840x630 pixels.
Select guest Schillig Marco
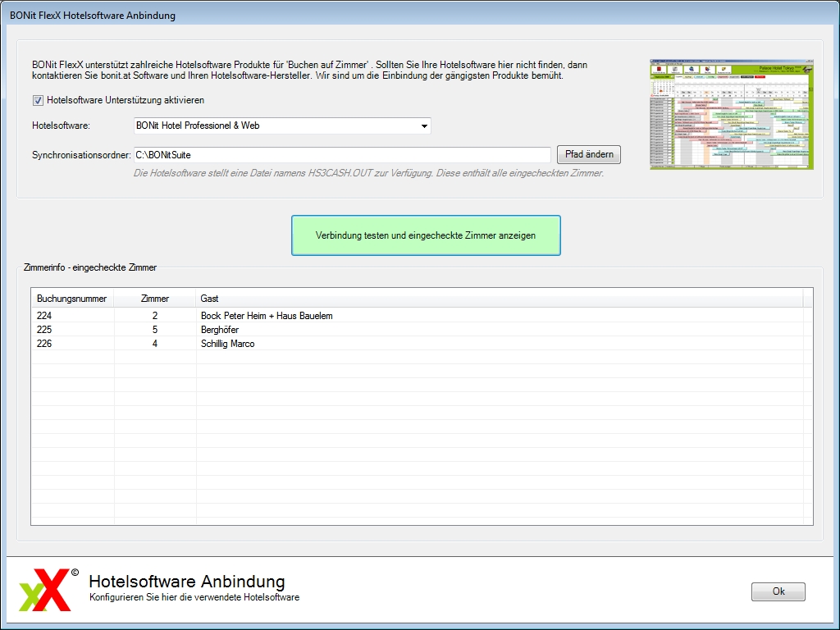point(228,344)
